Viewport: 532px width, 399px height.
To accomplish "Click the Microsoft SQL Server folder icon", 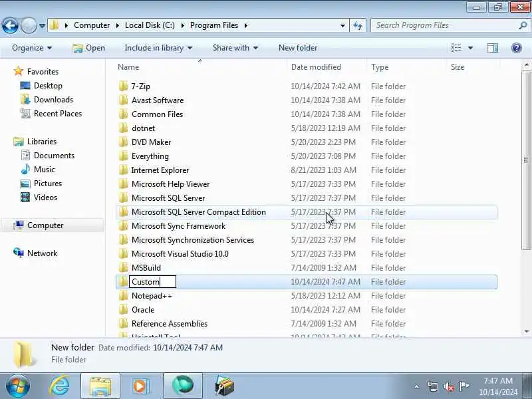I will [123, 198].
